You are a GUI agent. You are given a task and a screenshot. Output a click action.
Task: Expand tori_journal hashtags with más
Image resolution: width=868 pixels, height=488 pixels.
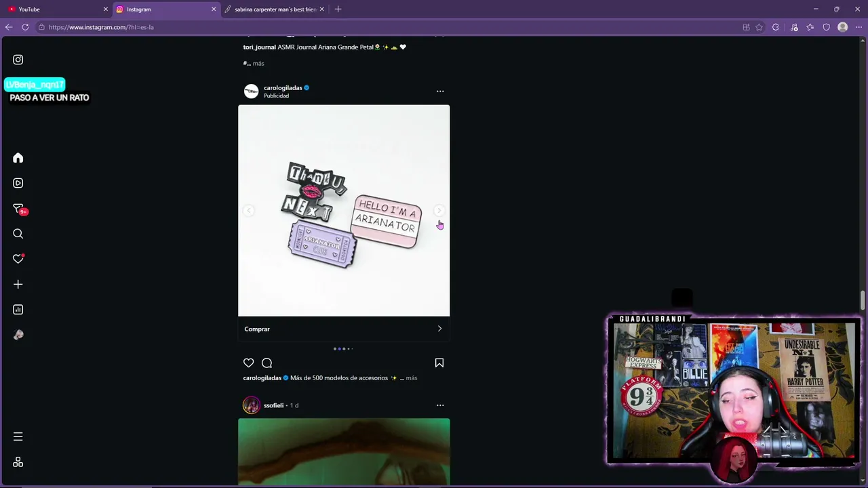pos(258,64)
